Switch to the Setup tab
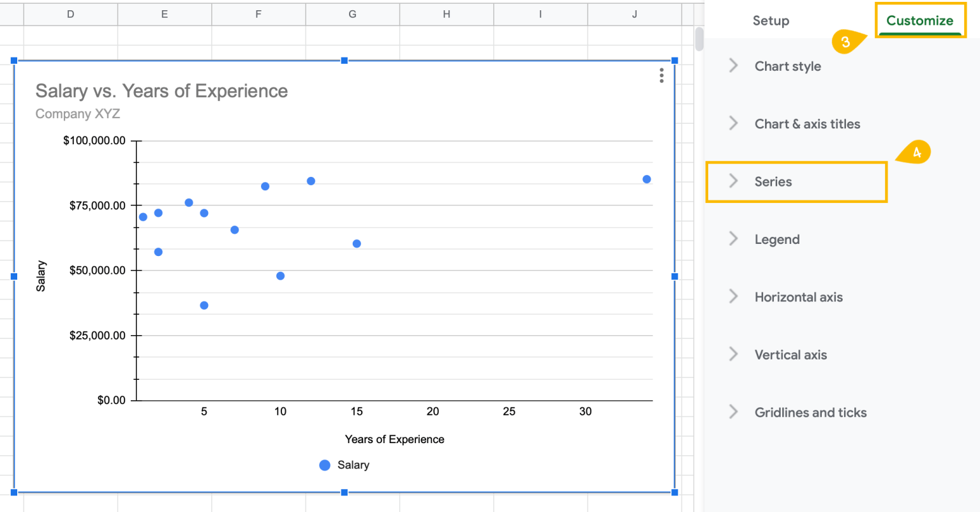The height and width of the screenshot is (512, 980). 771,20
